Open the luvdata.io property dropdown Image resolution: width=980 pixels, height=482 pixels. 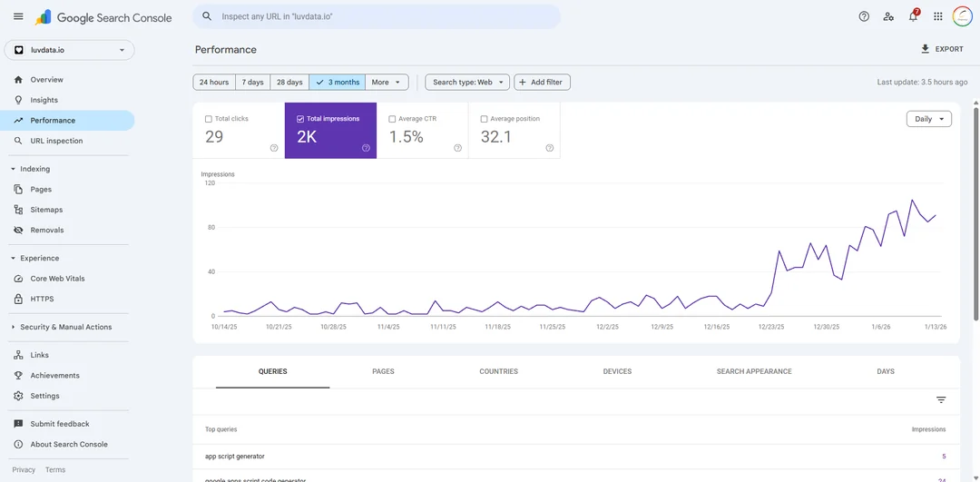69,50
